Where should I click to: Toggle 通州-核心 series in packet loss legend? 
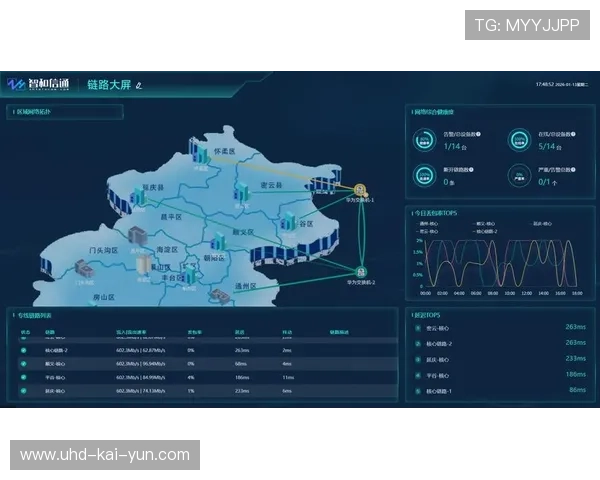tap(427, 224)
